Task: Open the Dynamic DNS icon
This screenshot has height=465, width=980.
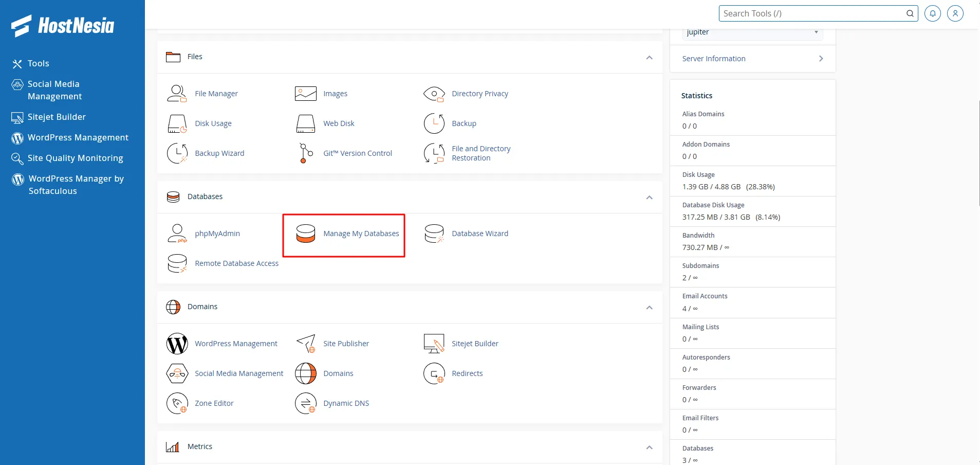Action: [305, 403]
